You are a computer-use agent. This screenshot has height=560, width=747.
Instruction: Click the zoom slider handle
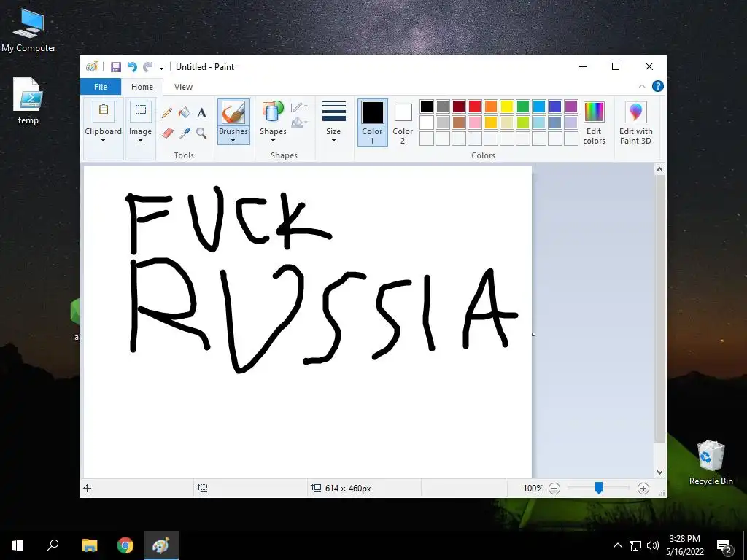(x=599, y=488)
